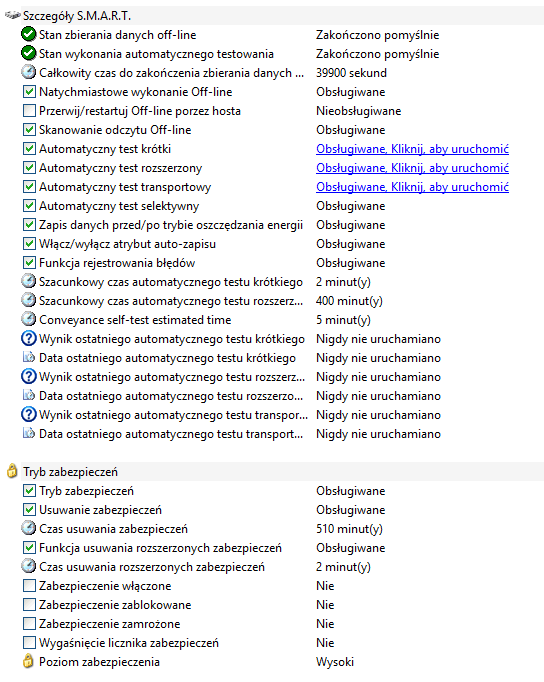
Task: Toggle Funkcja rejestrowania błędów checkbox
Action: [29, 262]
